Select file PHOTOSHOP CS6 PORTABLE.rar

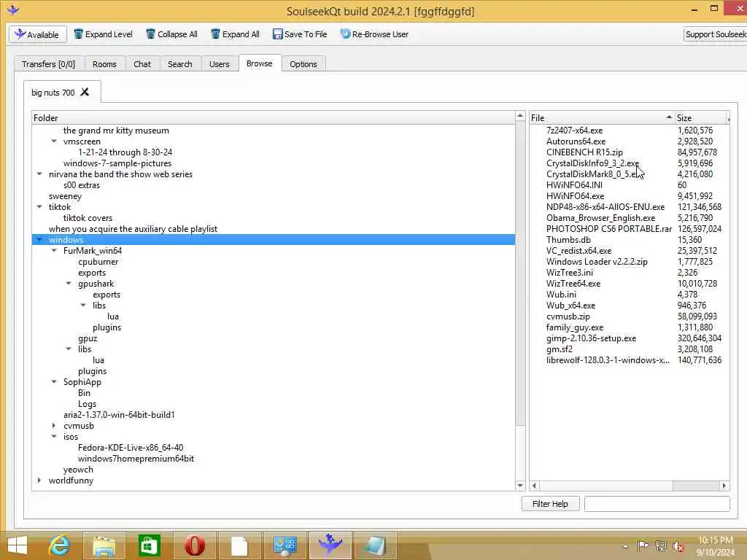pos(609,229)
